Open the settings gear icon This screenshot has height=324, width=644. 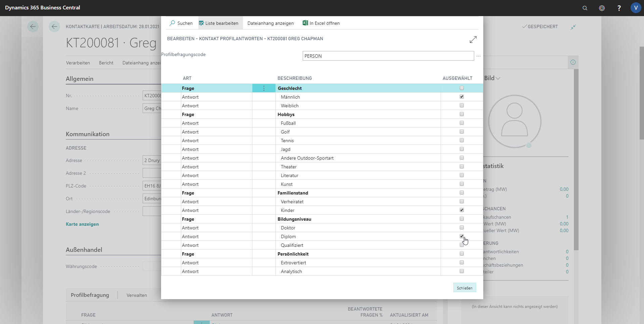(x=602, y=8)
